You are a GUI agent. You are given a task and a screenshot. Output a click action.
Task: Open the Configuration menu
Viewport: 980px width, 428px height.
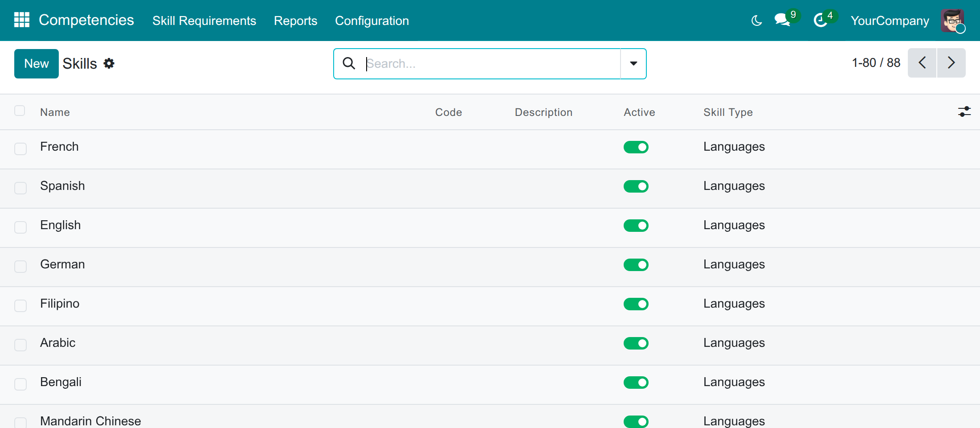pyautogui.click(x=372, y=21)
